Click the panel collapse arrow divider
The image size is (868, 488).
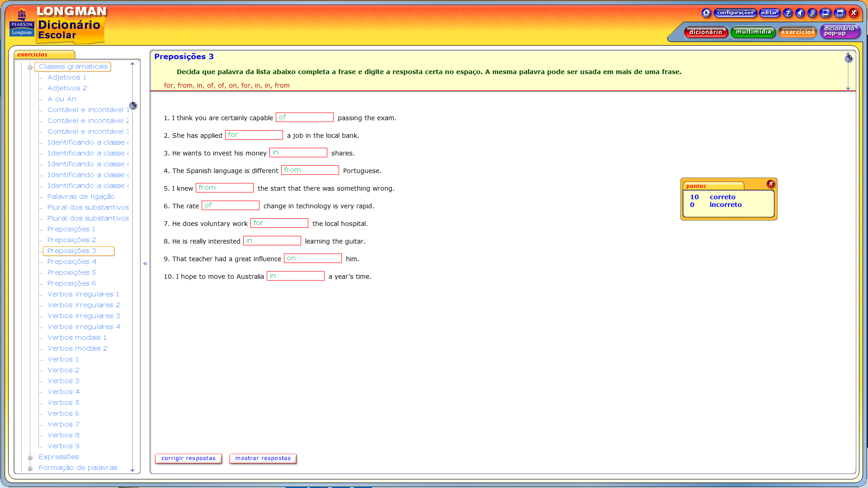click(x=145, y=263)
